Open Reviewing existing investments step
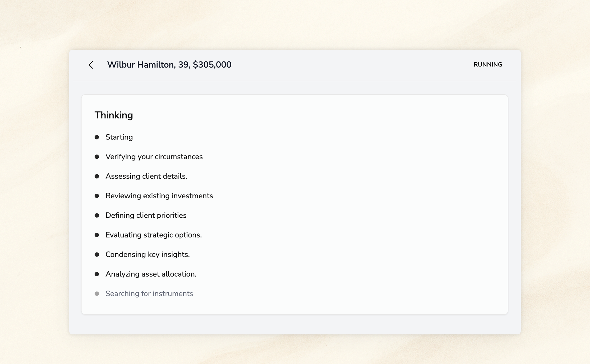 click(x=159, y=196)
